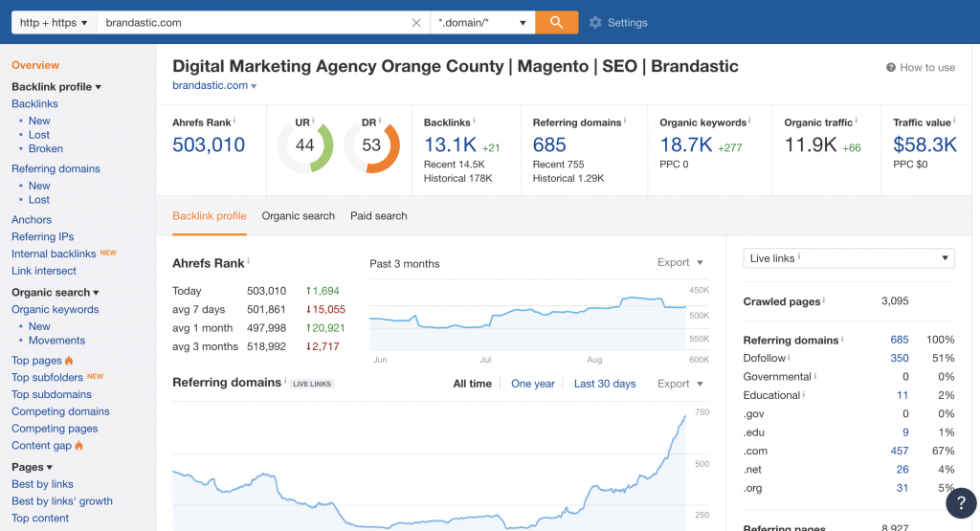The width and height of the screenshot is (980, 531).
Task: Open Competing domains sidebar link
Action: pyautogui.click(x=60, y=411)
